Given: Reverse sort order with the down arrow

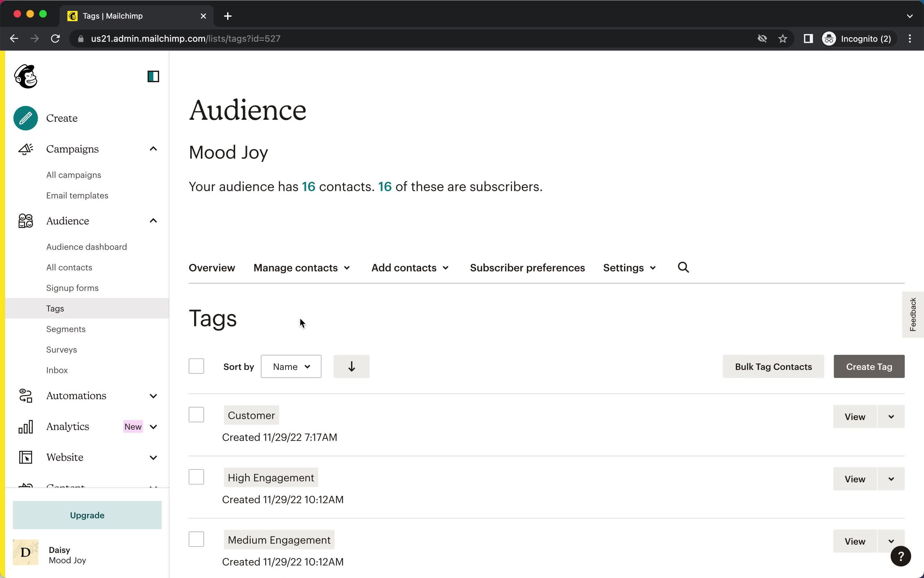Looking at the screenshot, I should coord(351,367).
